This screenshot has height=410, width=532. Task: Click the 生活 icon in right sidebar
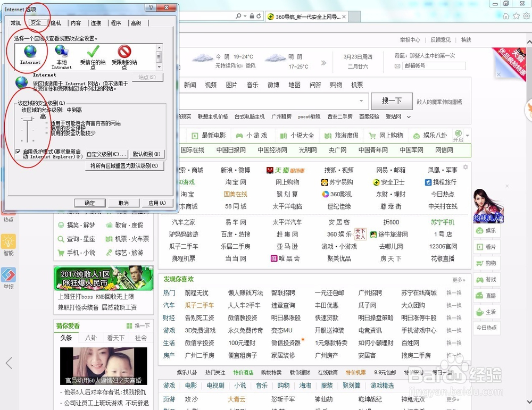pos(480,312)
